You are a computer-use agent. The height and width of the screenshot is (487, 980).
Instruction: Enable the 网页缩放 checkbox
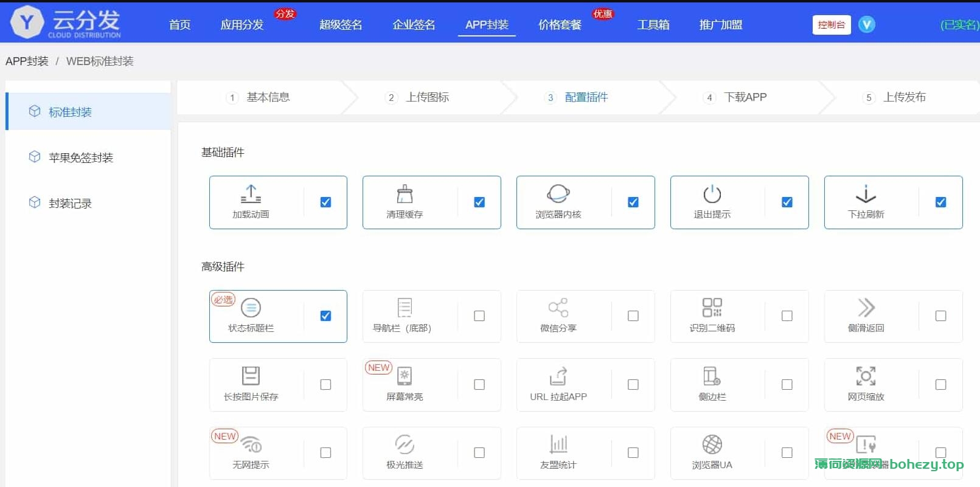[x=941, y=384]
